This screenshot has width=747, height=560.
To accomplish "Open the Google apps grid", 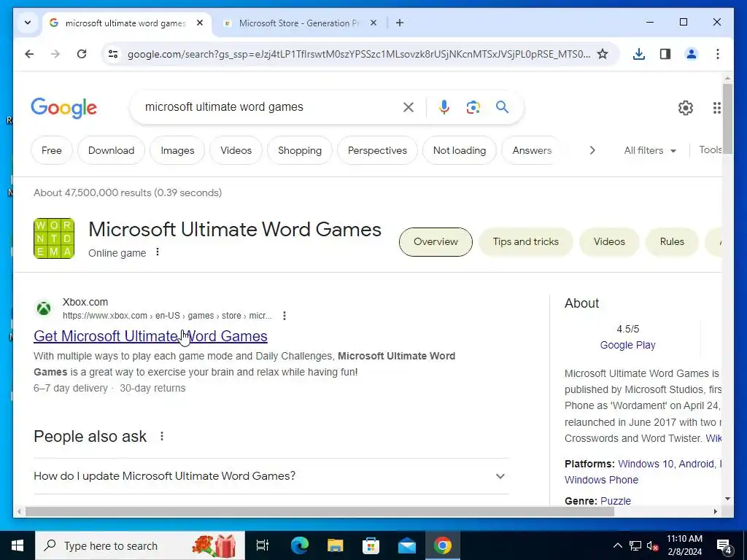I will coord(716,108).
